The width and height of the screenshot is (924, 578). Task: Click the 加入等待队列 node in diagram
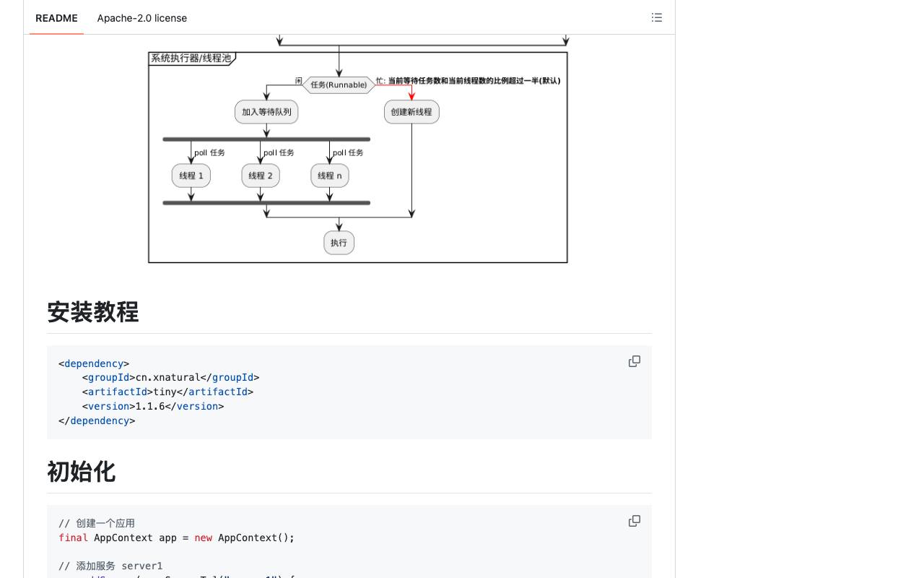266,112
